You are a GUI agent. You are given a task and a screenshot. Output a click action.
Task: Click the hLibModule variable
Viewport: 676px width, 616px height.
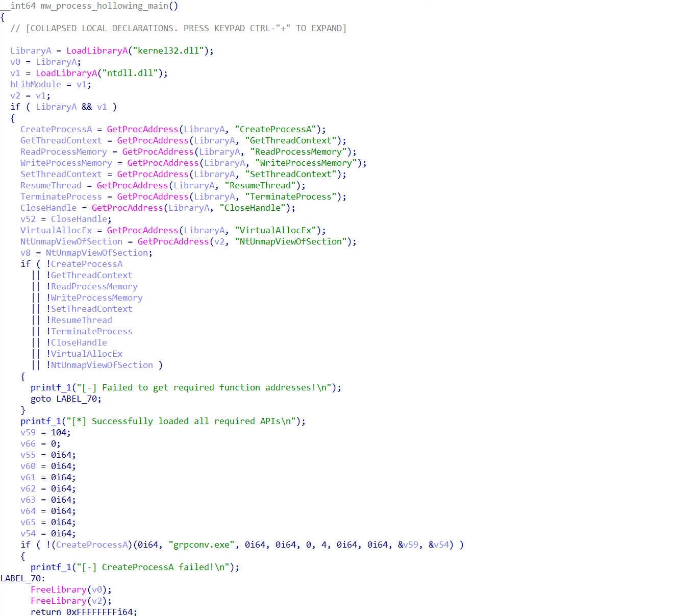click(x=35, y=84)
